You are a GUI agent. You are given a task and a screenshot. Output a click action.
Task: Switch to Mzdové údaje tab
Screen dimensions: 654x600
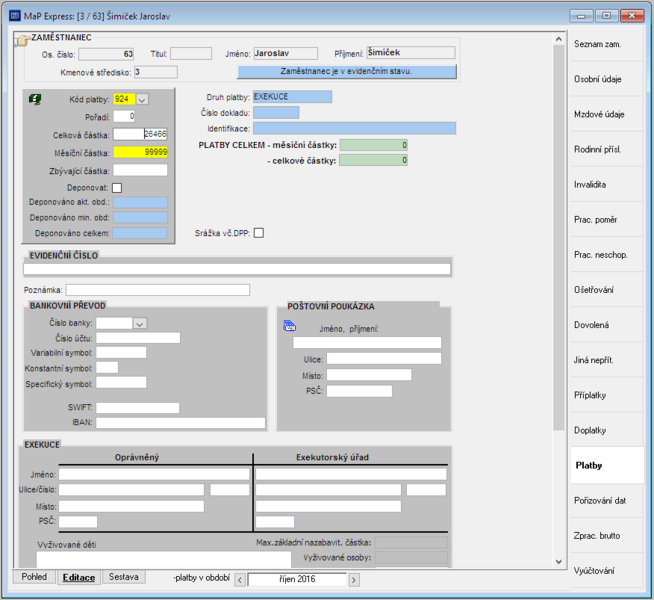click(607, 114)
